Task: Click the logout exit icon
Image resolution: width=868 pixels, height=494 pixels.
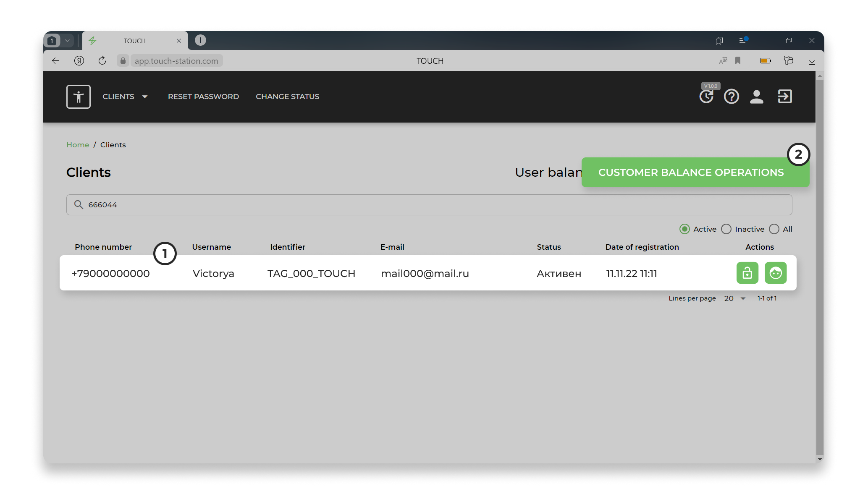Action: click(x=784, y=97)
